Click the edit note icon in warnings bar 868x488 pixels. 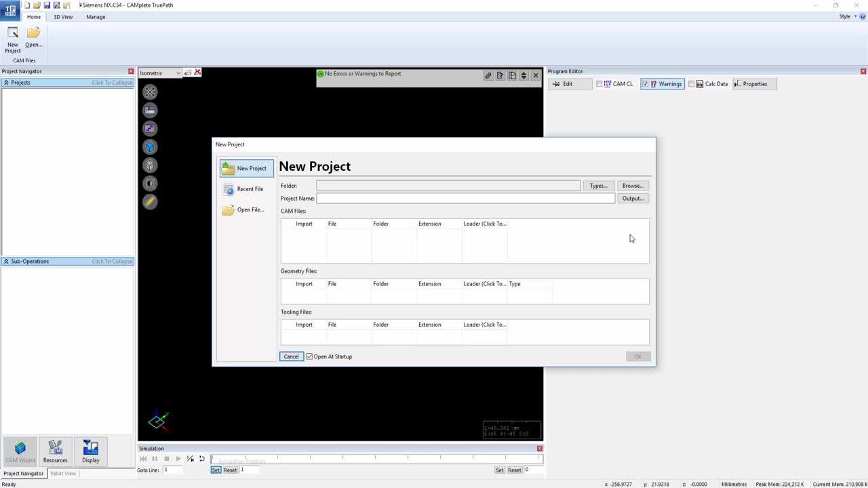(500, 75)
